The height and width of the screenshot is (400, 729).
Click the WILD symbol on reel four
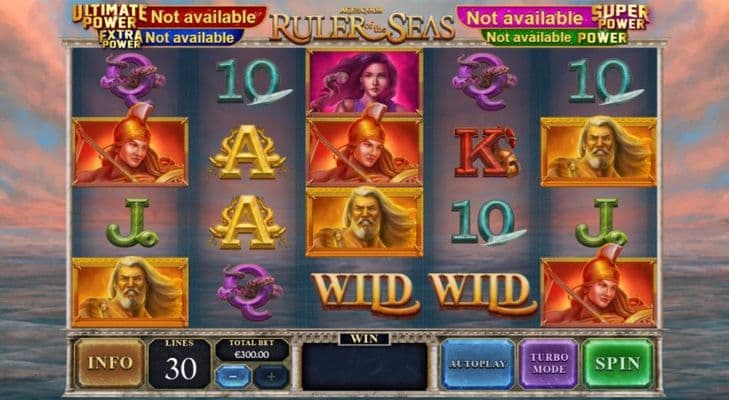[x=482, y=293]
